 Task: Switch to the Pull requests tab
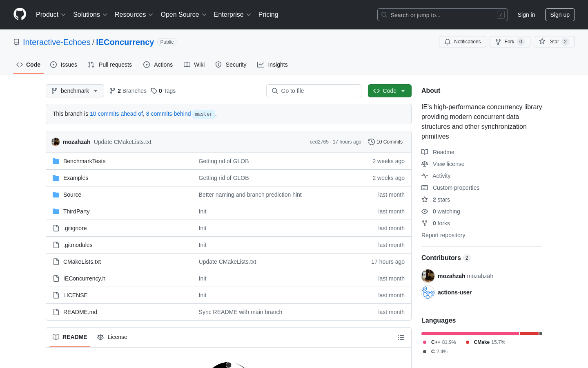[x=110, y=65]
